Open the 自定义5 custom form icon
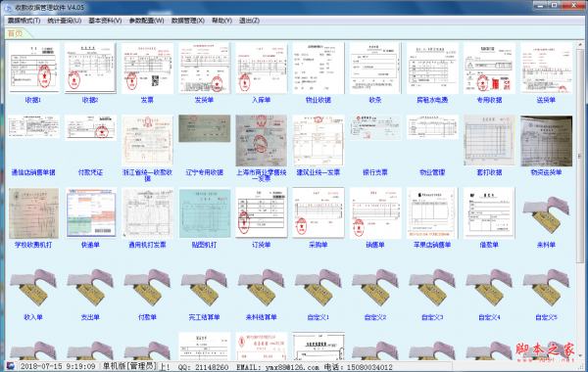The image size is (588, 372). (547, 288)
